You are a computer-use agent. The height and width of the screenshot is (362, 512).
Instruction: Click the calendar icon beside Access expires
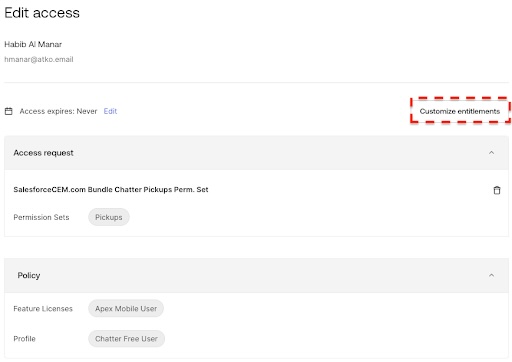tap(9, 111)
